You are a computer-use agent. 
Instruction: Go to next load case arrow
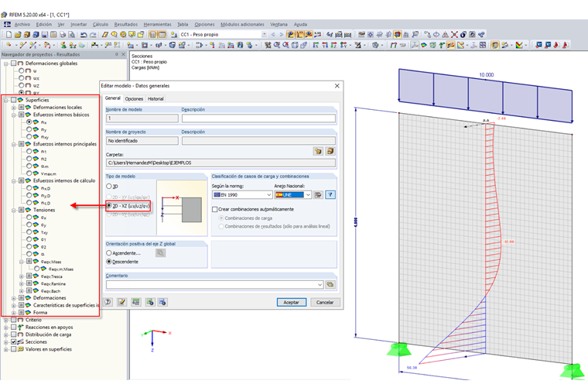pyautogui.click(x=282, y=35)
